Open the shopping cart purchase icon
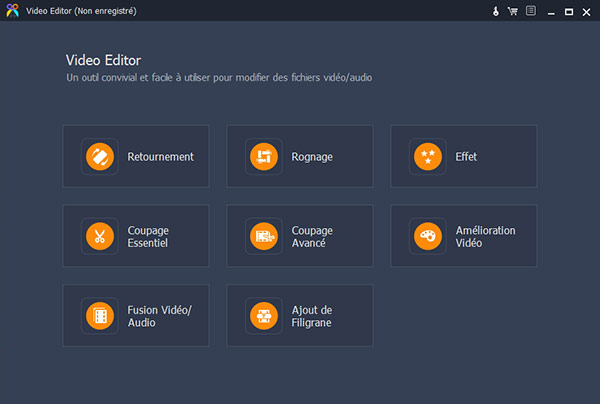The height and width of the screenshot is (404, 600). [513, 11]
